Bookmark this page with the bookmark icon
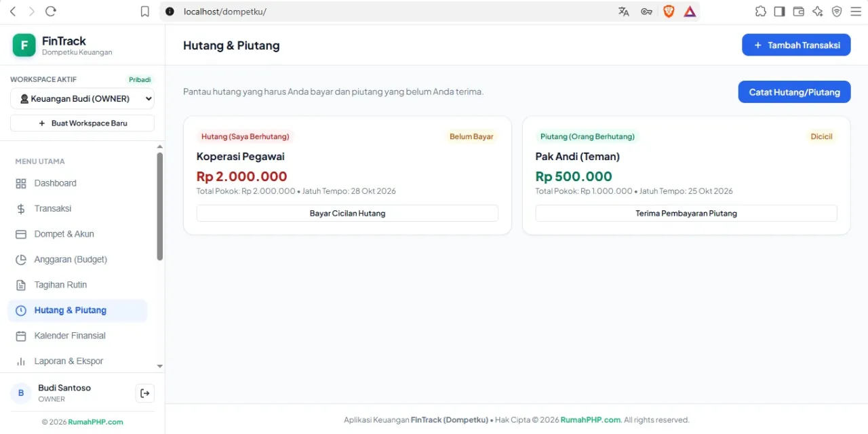 (144, 12)
